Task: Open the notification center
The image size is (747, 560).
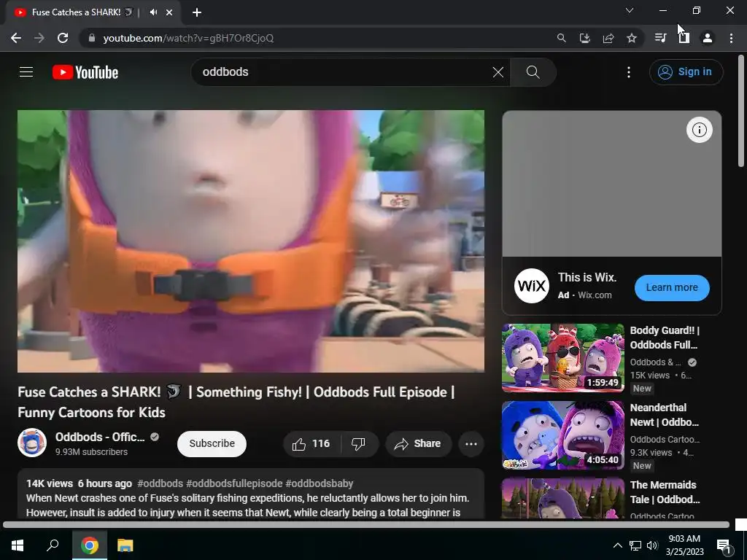Action: [x=724, y=546]
